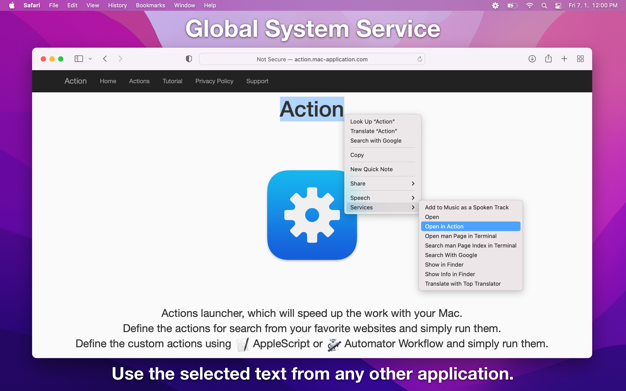The width and height of the screenshot is (626, 391).
Task: Click the AppleScript icon in description
Action: 243,344
